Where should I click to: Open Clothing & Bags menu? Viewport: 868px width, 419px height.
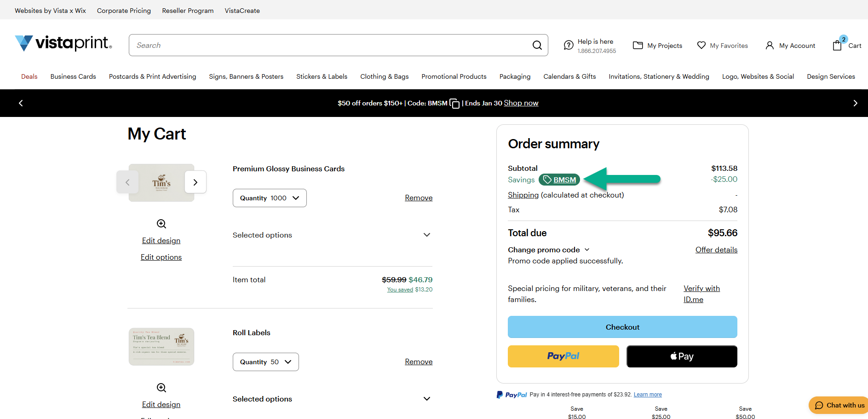pyautogui.click(x=385, y=76)
